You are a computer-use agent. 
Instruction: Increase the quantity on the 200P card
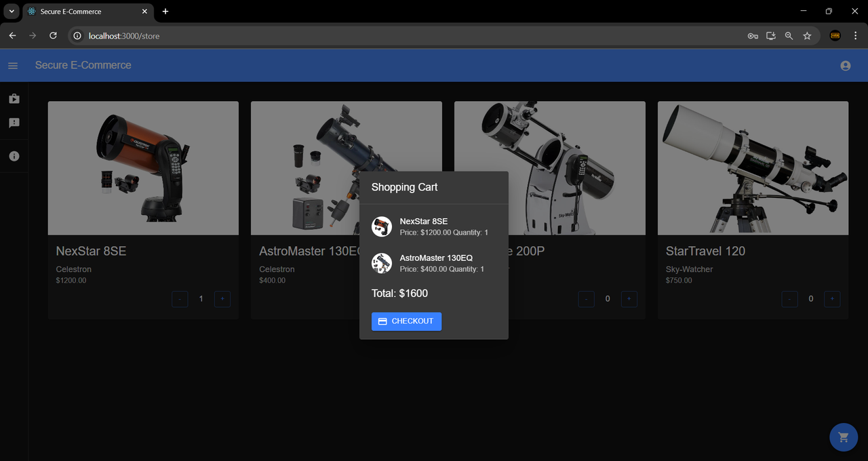[x=629, y=299]
